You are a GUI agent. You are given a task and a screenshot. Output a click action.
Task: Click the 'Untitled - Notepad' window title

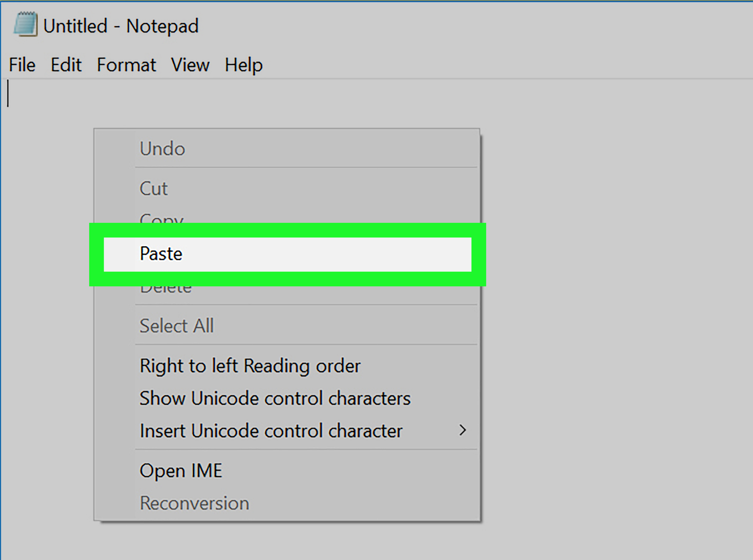tap(121, 26)
